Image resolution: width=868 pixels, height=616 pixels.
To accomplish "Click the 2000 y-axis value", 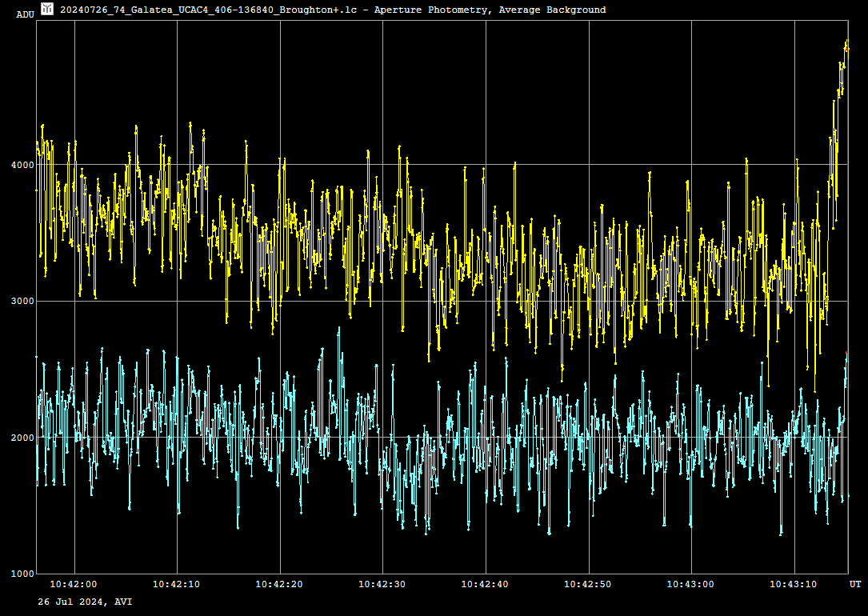I will coord(23,438).
